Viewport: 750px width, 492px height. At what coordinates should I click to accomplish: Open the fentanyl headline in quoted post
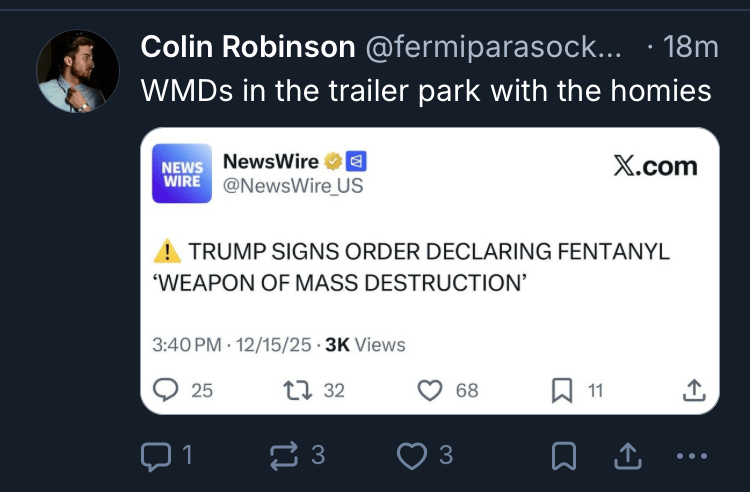(x=411, y=267)
